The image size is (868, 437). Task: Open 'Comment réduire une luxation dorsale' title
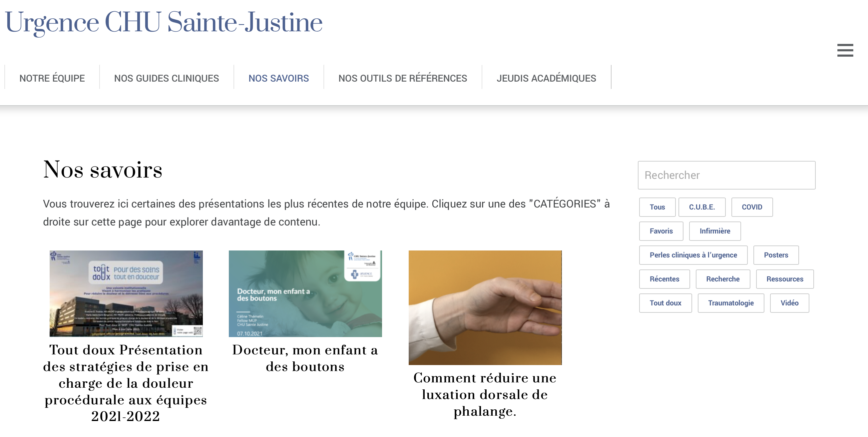tap(485, 395)
